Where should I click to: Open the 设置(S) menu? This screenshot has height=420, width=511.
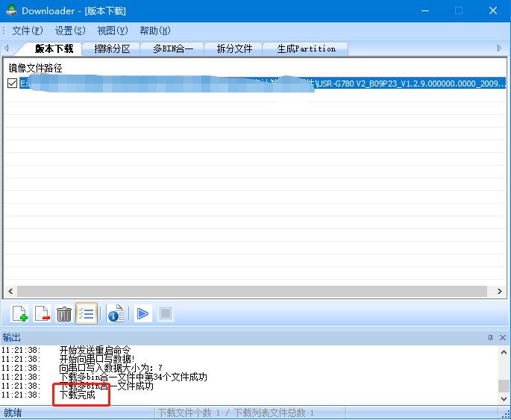coord(70,31)
